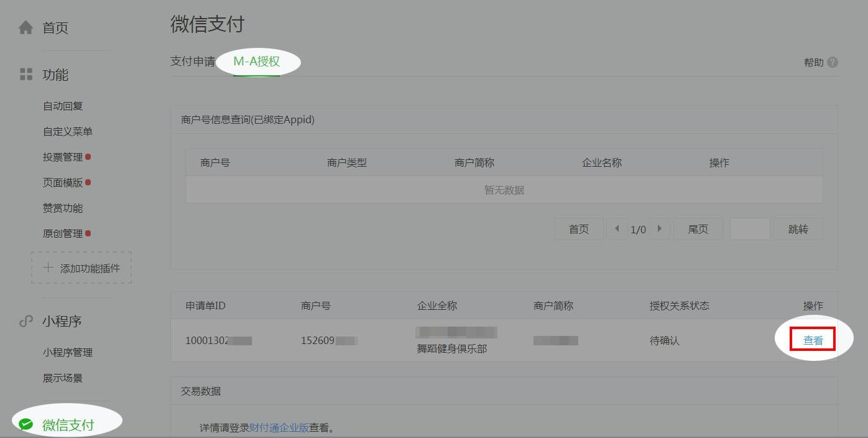Screen dimensions: 868x438
Task: Click the 商户号 header in the query table
Action: pyautogui.click(x=215, y=162)
